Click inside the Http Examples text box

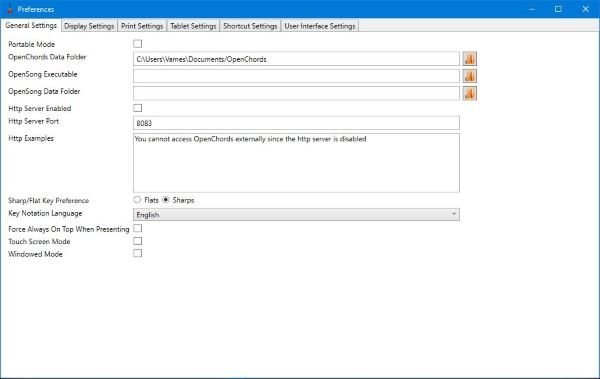pyautogui.click(x=296, y=163)
